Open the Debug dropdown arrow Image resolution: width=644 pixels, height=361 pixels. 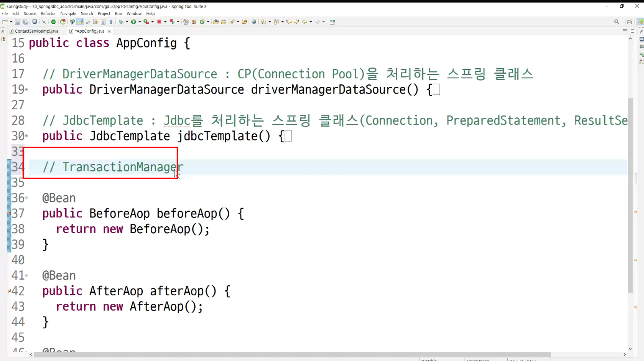click(x=127, y=22)
